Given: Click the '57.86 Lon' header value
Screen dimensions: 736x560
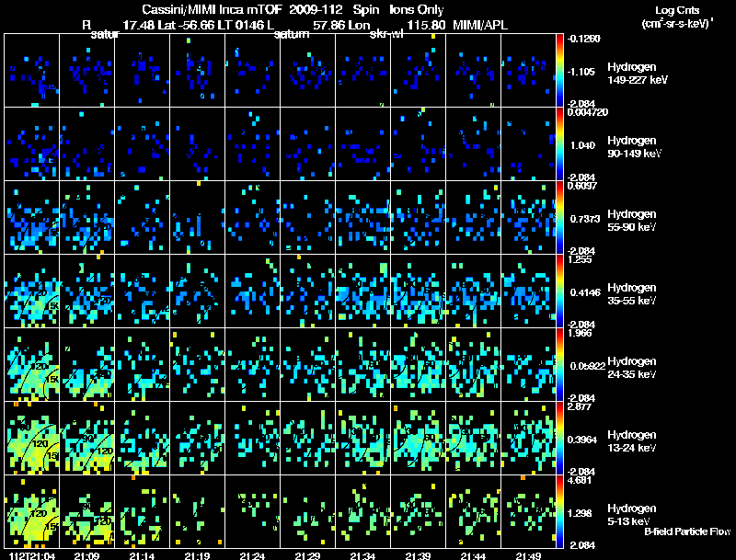Looking at the screenshot, I should click(341, 25).
